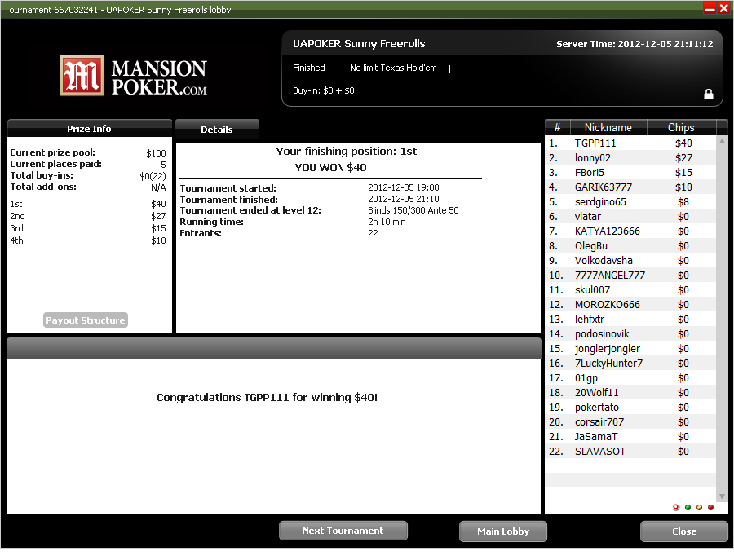Select player skul007 in the list
Image resolution: width=734 pixels, height=560 pixels.
[630, 289]
